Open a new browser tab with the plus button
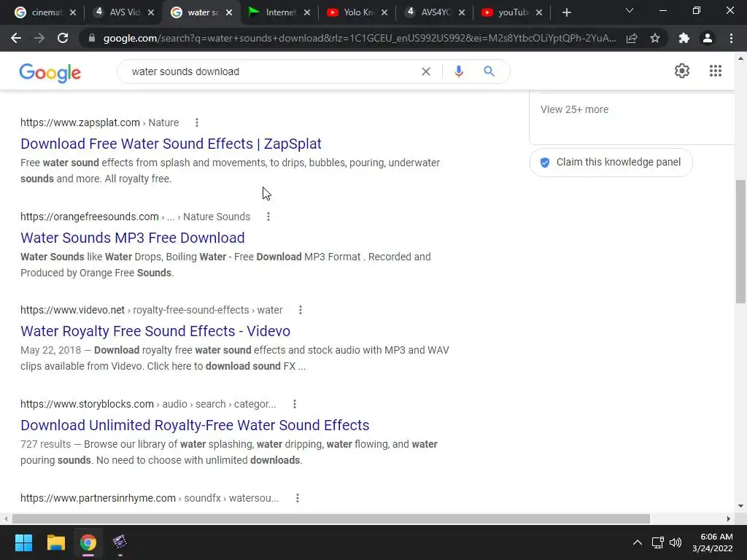This screenshot has height=560, width=747. (566, 13)
